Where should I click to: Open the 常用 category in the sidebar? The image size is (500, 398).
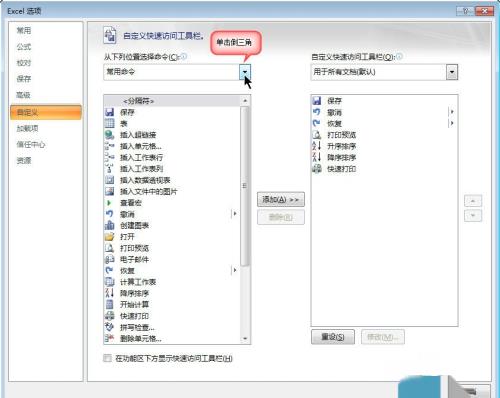tap(46, 31)
